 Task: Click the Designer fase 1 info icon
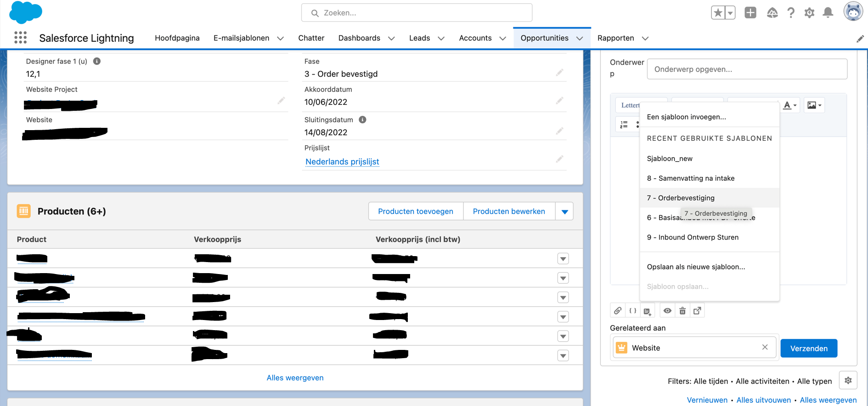[97, 61]
